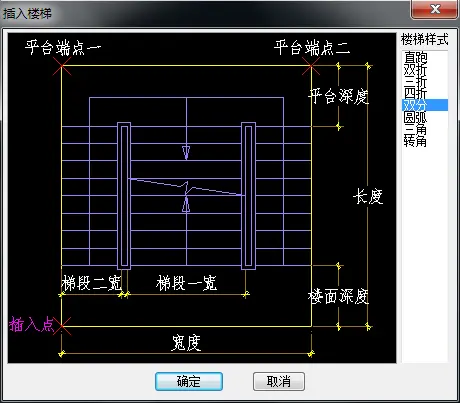The width and height of the screenshot is (460, 403).
Task: Click the downward arrow in stair preview
Action: (x=186, y=153)
